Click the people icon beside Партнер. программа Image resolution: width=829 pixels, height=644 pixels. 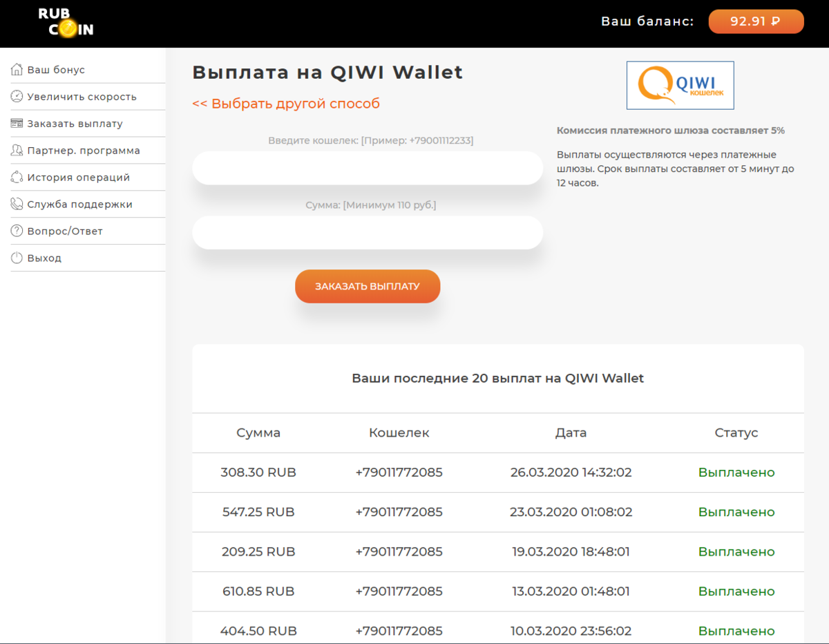pyautogui.click(x=17, y=151)
